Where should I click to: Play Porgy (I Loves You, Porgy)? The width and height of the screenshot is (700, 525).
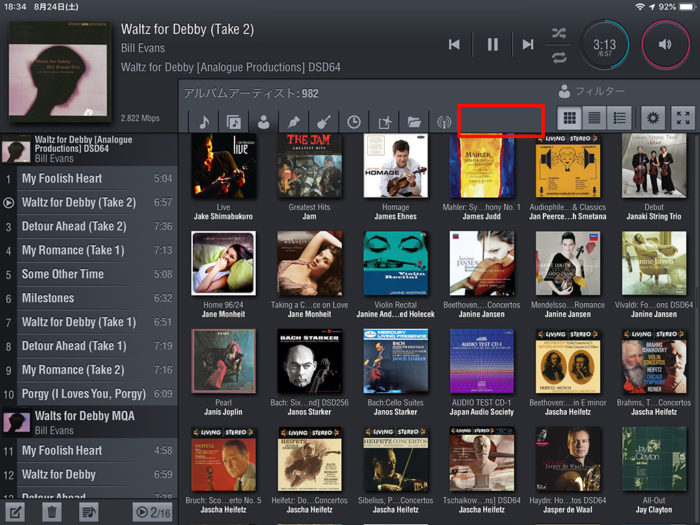(89, 394)
